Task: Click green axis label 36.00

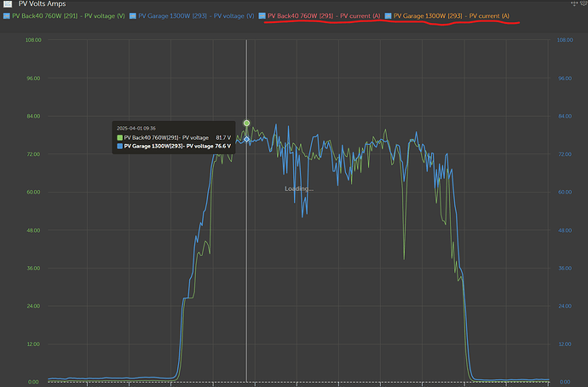Action: tap(33, 269)
